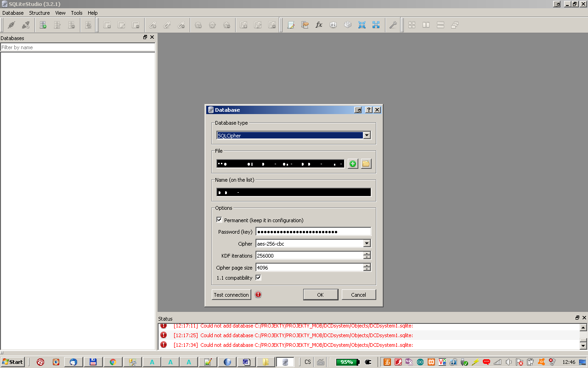
Task: Click the File path input field
Action: (x=281, y=164)
